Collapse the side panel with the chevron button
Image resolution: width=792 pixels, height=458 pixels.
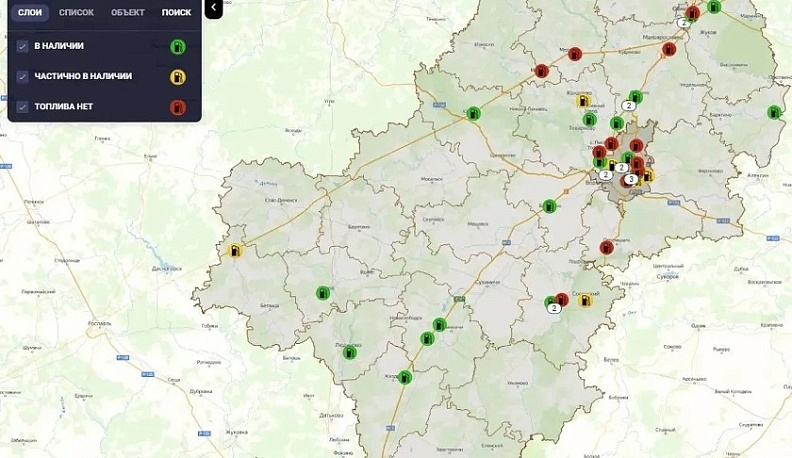point(214,8)
